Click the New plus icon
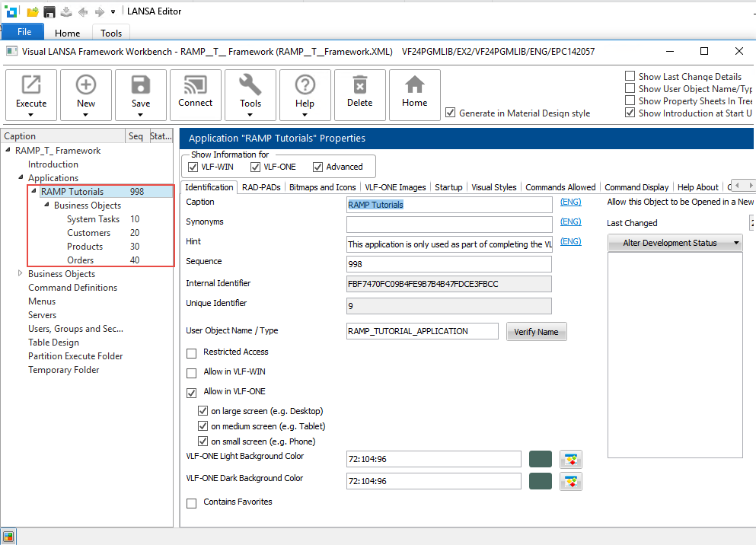Viewport: 756px width, 545px height. [x=86, y=85]
